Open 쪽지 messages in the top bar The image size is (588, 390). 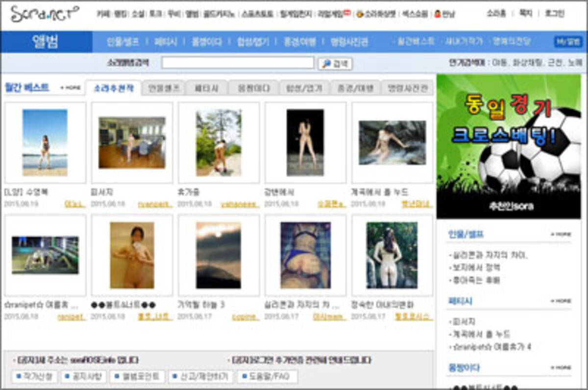point(525,14)
